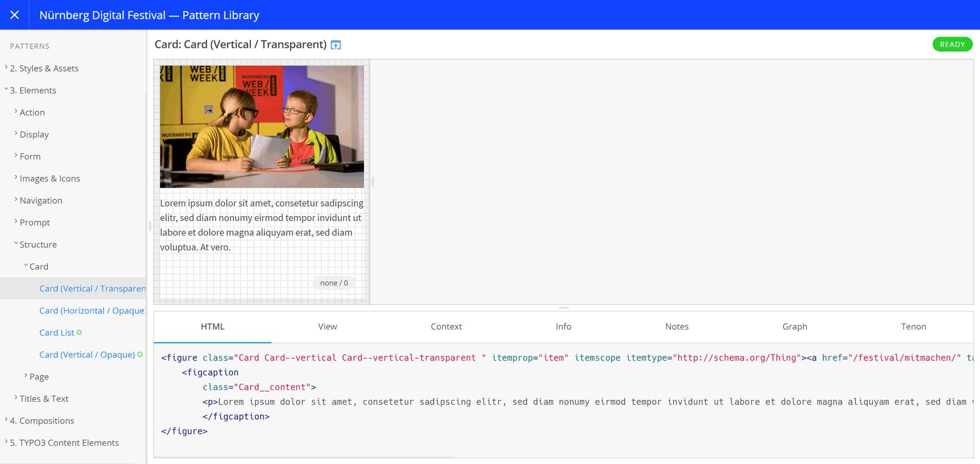
Task: Click the horizontal panel divider handle
Action: point(563,308)
